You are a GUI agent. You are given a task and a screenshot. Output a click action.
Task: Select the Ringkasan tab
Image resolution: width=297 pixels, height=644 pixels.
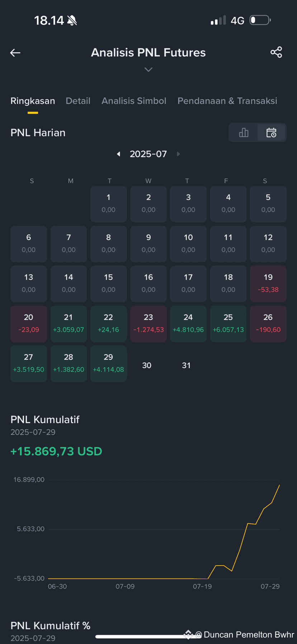coord(33,101)
